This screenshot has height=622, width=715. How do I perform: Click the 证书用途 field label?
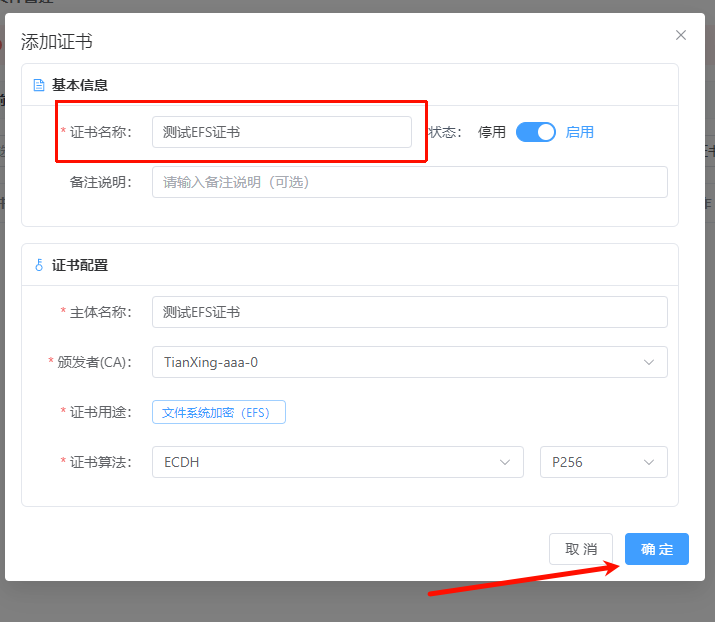click(100, 412)
